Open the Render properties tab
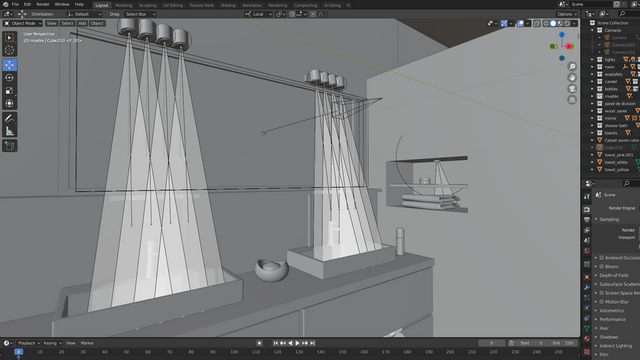Screen dimensions: 640x360 (x=587, y=209)
